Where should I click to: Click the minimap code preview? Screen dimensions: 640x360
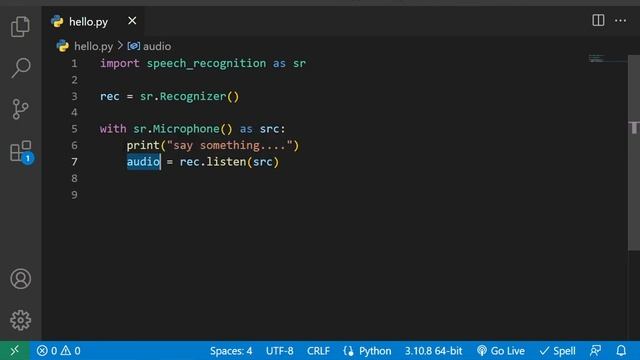607,59
